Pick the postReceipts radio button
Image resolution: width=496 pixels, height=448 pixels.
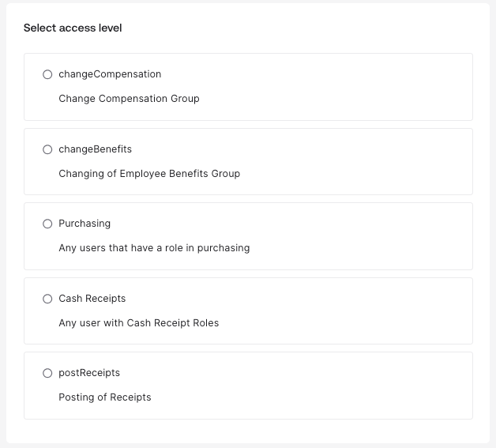point(47,373)
